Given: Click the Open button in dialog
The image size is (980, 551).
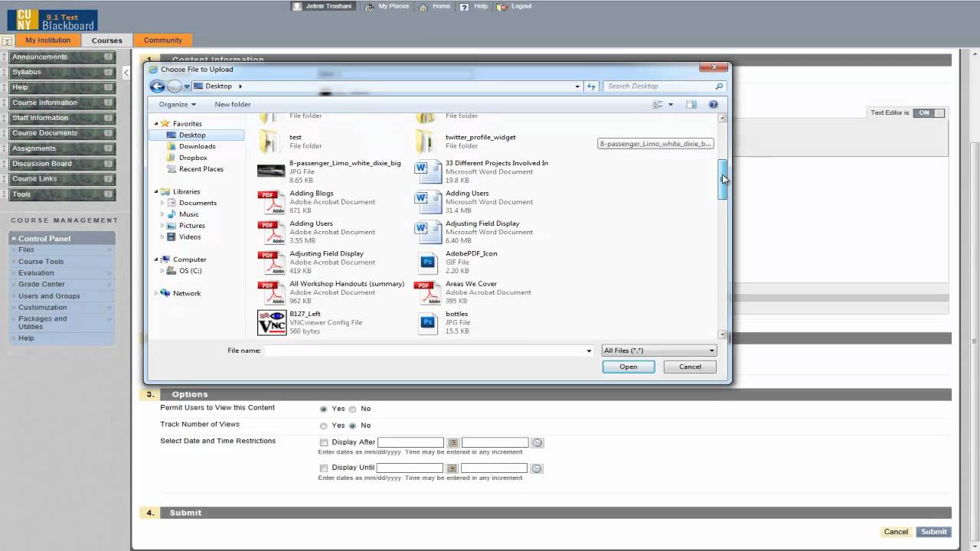Looking at the screenshot, I should pyautogui.click(x=629, y=367).
